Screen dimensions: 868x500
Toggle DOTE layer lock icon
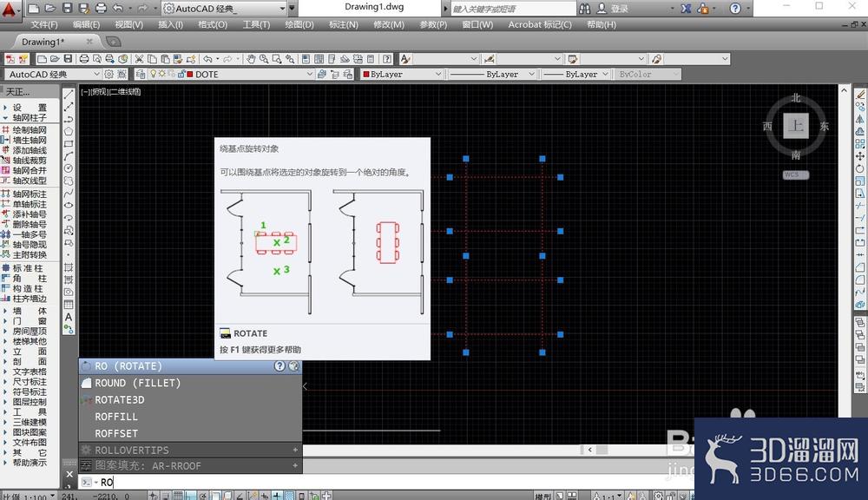(x=181, y=74)
